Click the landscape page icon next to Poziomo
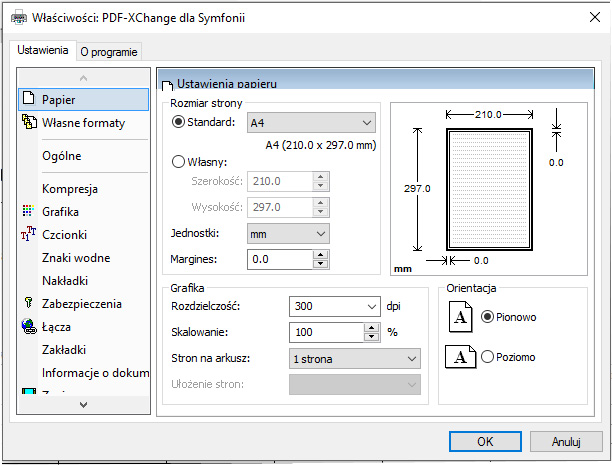Screen dimensions: 612x465 461,357
